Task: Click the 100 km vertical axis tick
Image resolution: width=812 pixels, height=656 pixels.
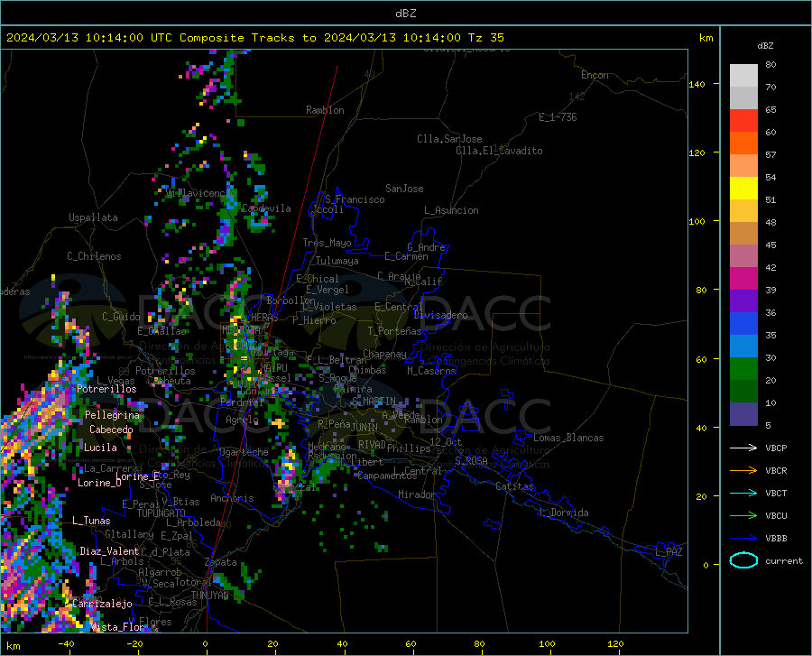Action: click(697, 221)
